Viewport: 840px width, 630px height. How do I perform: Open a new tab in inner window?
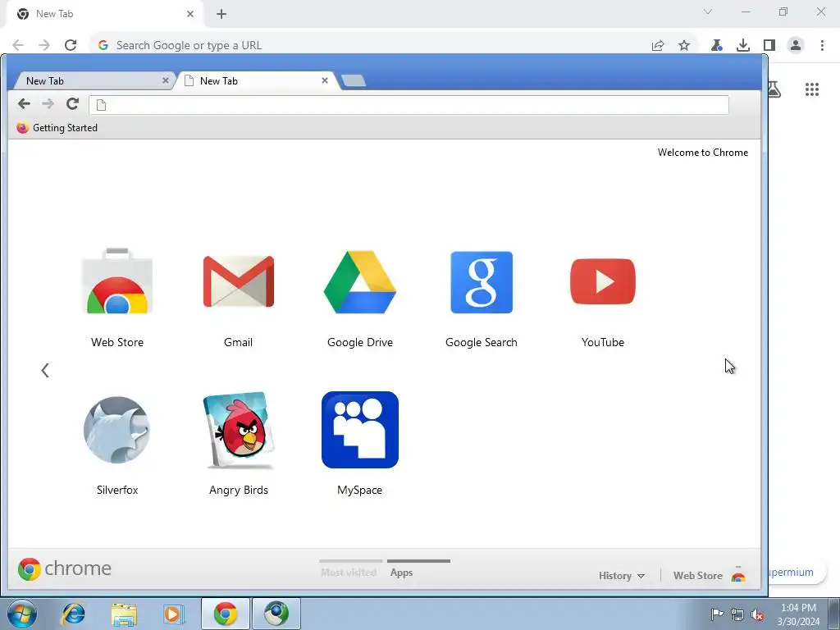(354, 80)
